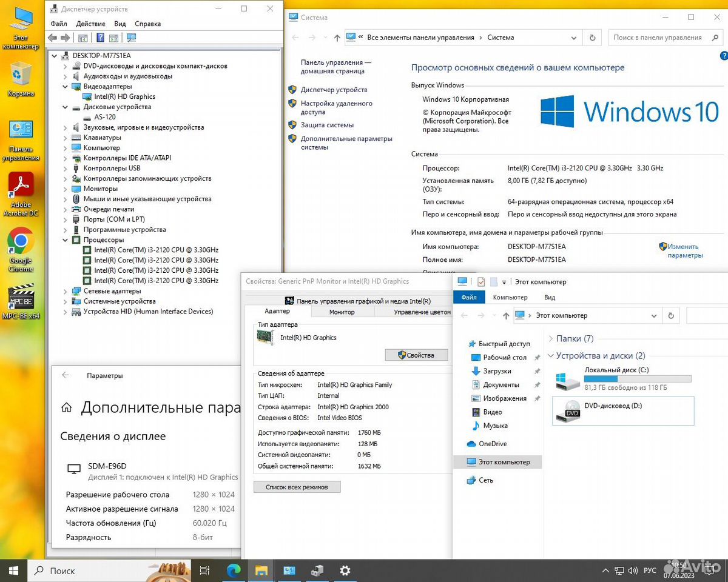Open Диспетчер устройств link in Система
Viewport: 728px width, 582px height.
click(334, 90)
